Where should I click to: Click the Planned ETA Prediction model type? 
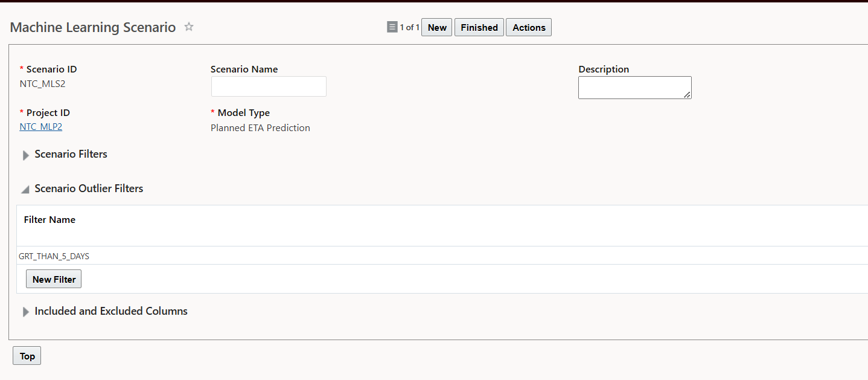(260, 127)
